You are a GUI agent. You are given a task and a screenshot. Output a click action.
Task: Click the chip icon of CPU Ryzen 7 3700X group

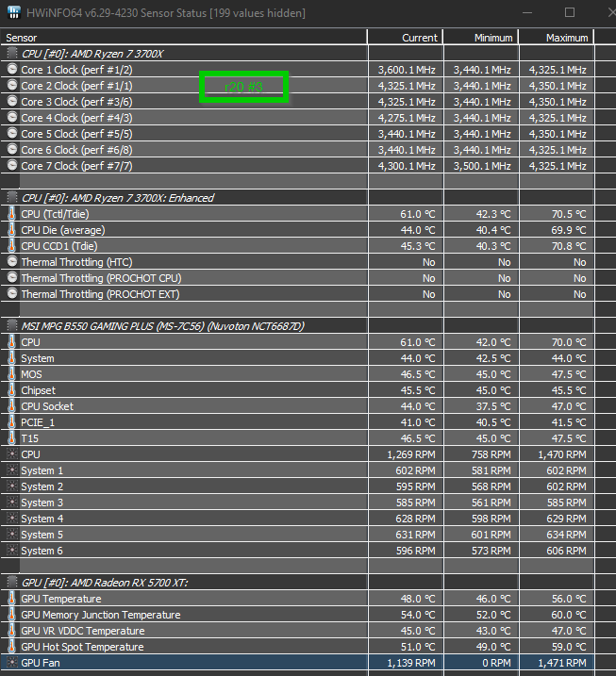12,54
